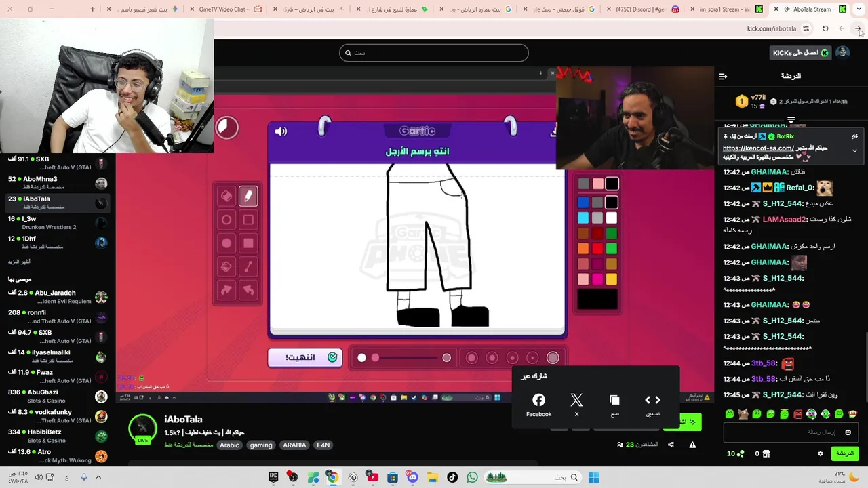The width and height of the screenshot is (868, 488).
Task: Click the green الدردشة send button
Action: click(x=845, y=453)
